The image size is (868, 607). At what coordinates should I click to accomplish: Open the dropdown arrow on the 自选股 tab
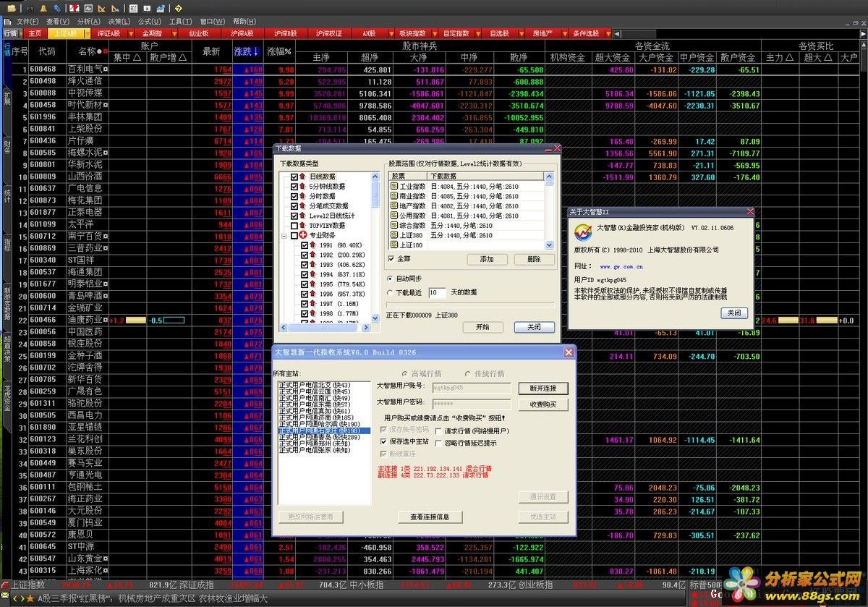click(x=522, y=33)
